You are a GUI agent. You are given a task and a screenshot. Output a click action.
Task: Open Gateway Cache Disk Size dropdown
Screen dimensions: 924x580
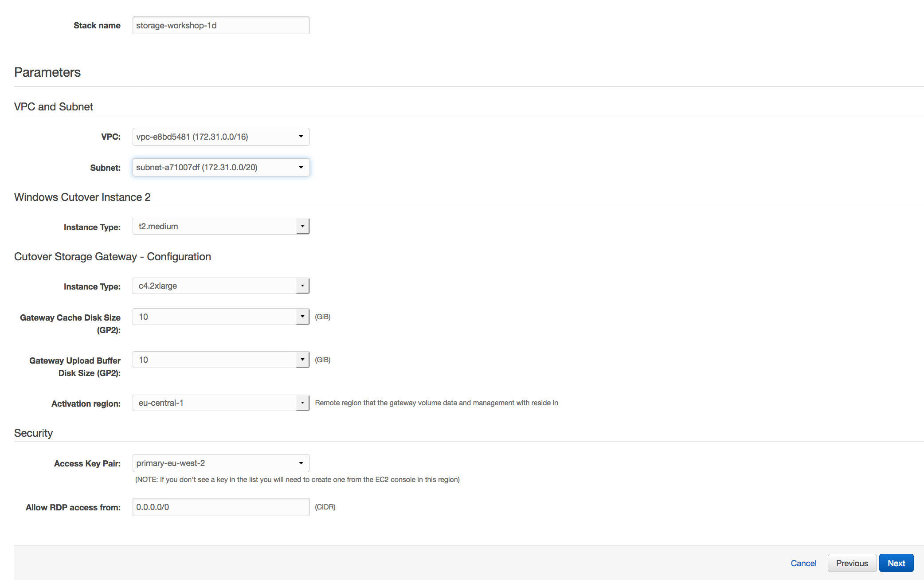[x=221, y=317]
